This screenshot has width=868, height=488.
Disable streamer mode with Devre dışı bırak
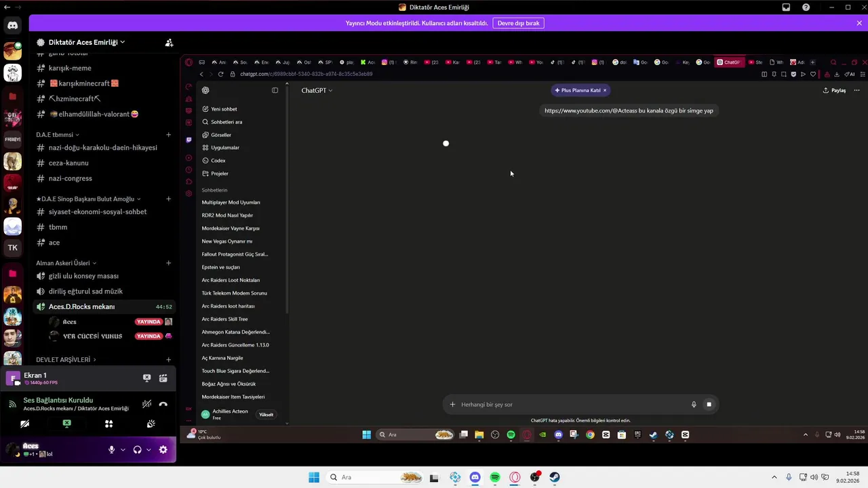[518, 23]
